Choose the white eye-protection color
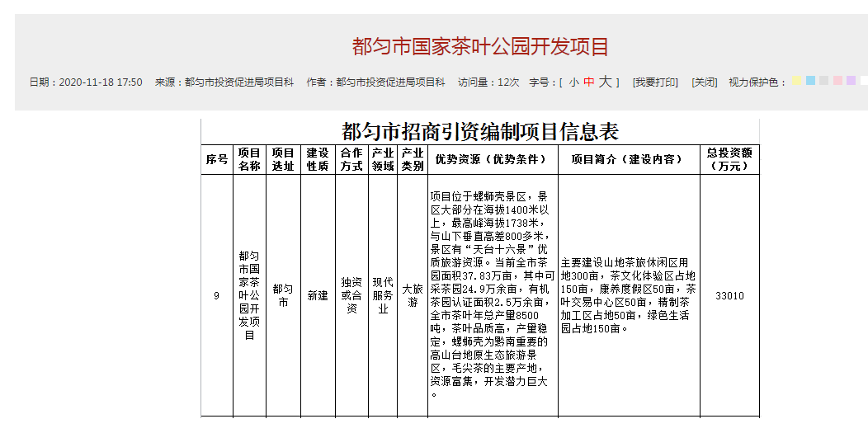The image size is (868, 433). 864,80
